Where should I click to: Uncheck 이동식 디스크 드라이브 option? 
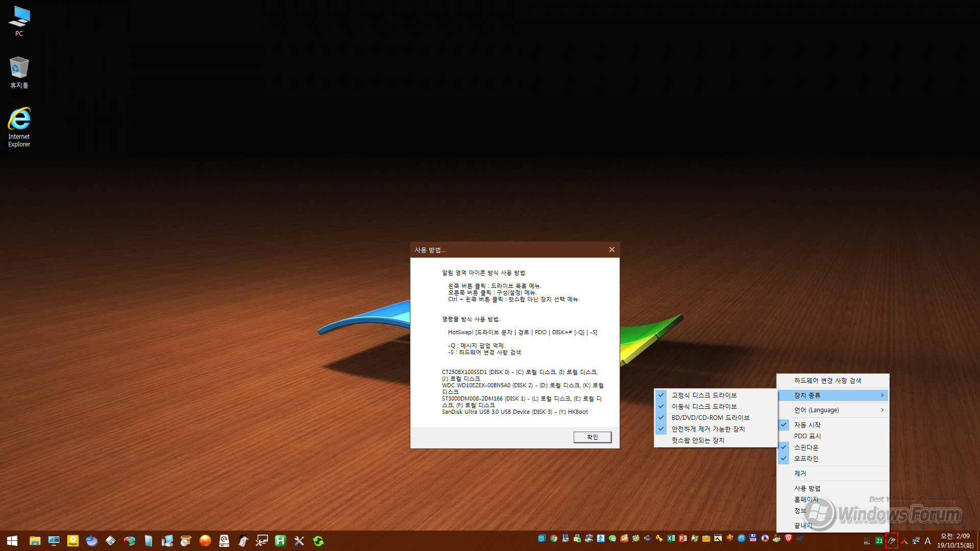click(x=716, y=407)
